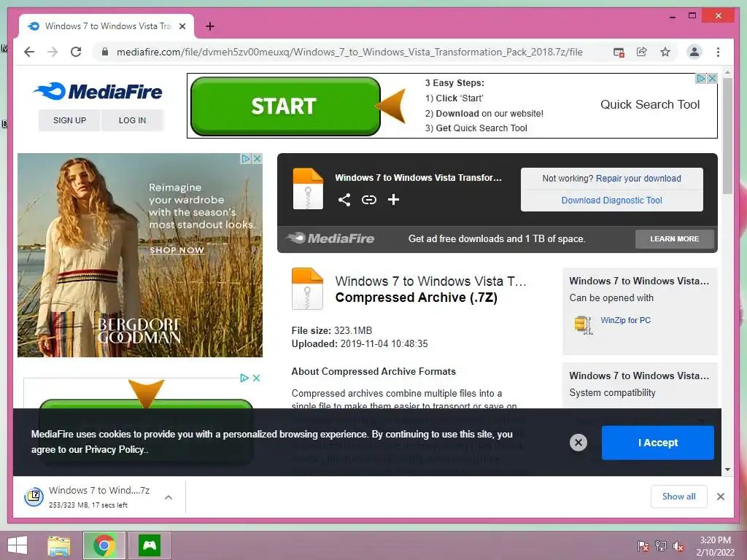The height and width of the screenshot is (560, 747).
Task: Click the file icon in download shelf
Action: (34, 497)
